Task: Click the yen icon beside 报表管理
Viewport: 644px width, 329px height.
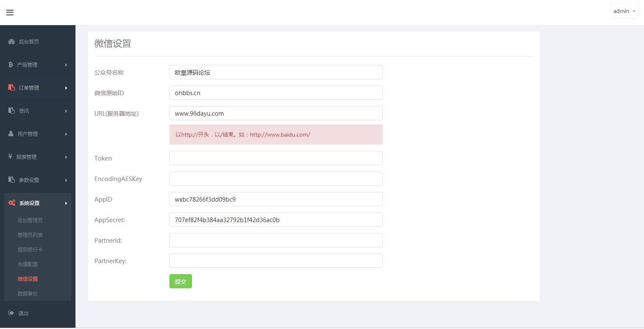Action: tap(10, 157)
